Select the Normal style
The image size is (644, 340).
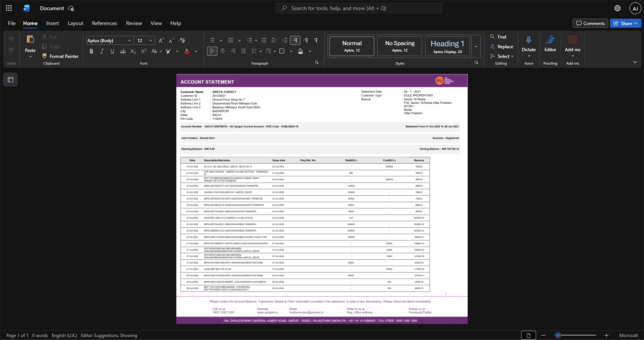coord(352,46)
